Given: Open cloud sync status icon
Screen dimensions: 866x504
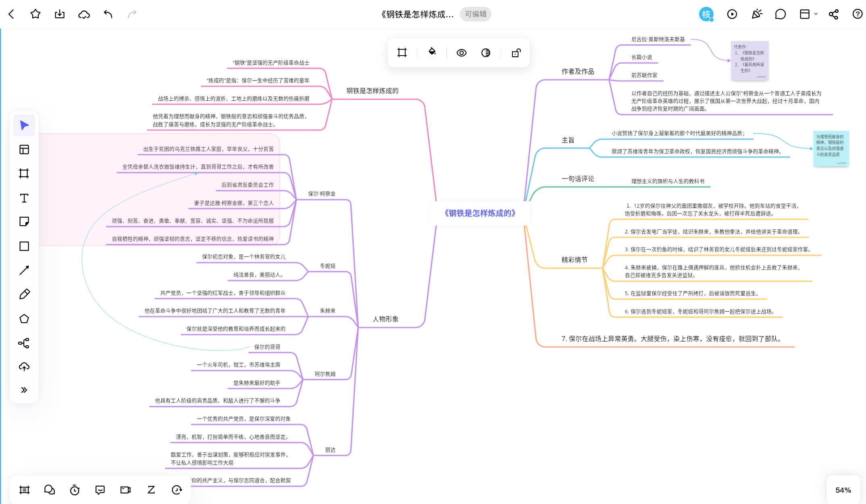Looking at the screenshot, I should click(84, 15).
